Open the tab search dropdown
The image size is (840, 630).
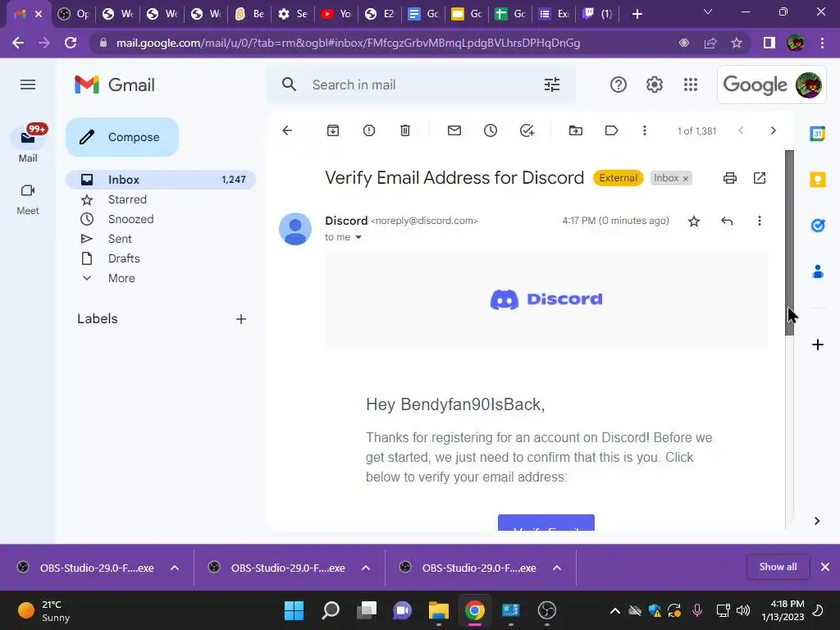[708, 11]
